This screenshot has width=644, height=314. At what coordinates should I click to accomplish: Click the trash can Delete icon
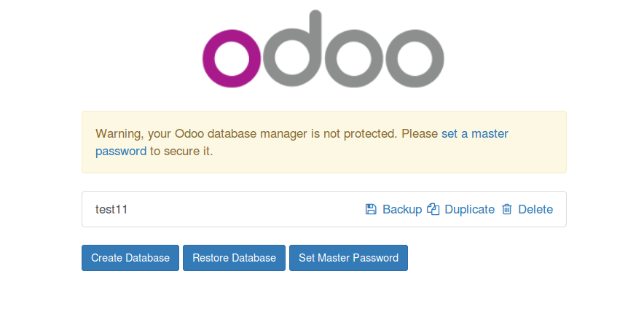507,209
